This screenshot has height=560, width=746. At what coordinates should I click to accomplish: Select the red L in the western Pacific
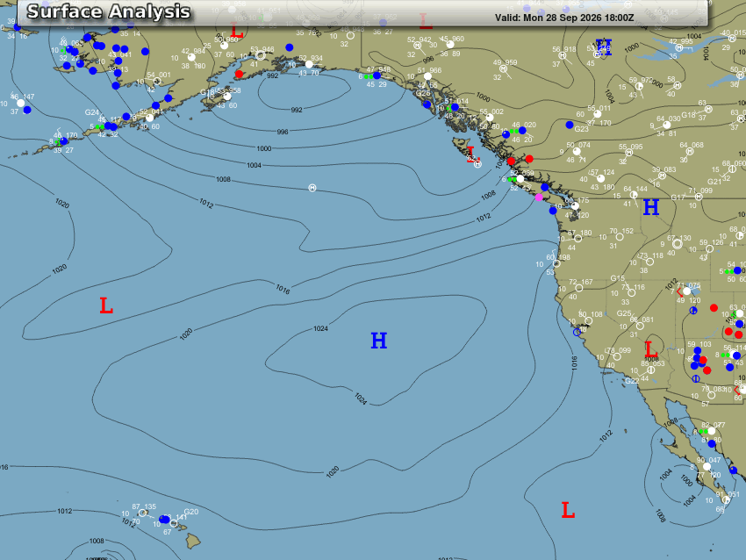(x=106, y=305)
